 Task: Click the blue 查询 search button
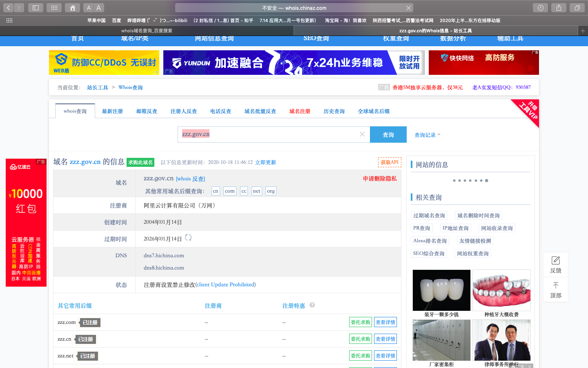click(388, 135)
